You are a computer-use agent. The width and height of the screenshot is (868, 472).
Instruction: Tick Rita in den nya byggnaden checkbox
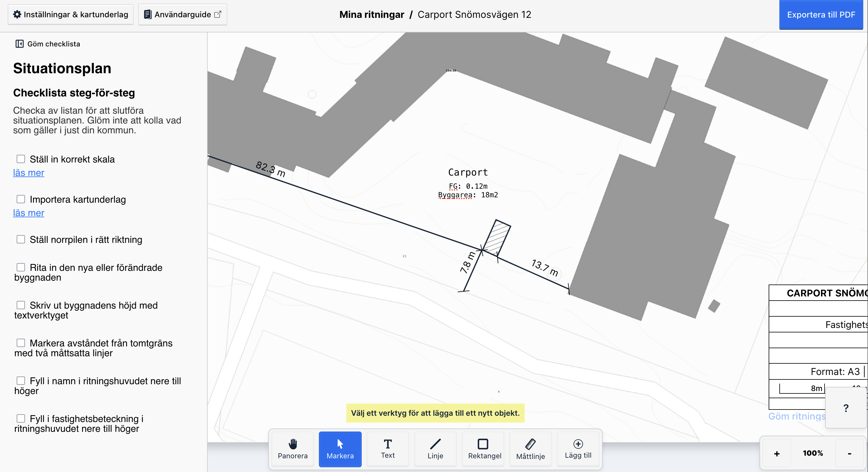coord(21,267)
